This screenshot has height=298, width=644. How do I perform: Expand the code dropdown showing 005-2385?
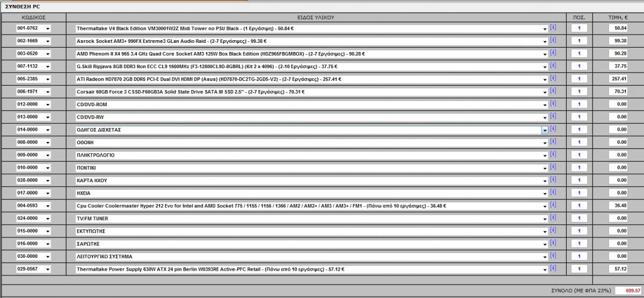pyautogui.click(x=33, y=79)
